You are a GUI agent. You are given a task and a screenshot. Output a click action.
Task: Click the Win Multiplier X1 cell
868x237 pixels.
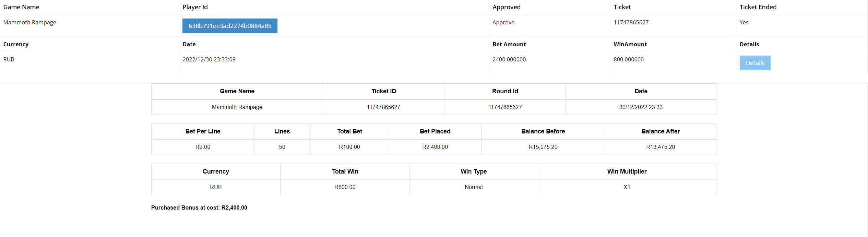[627, 187]
